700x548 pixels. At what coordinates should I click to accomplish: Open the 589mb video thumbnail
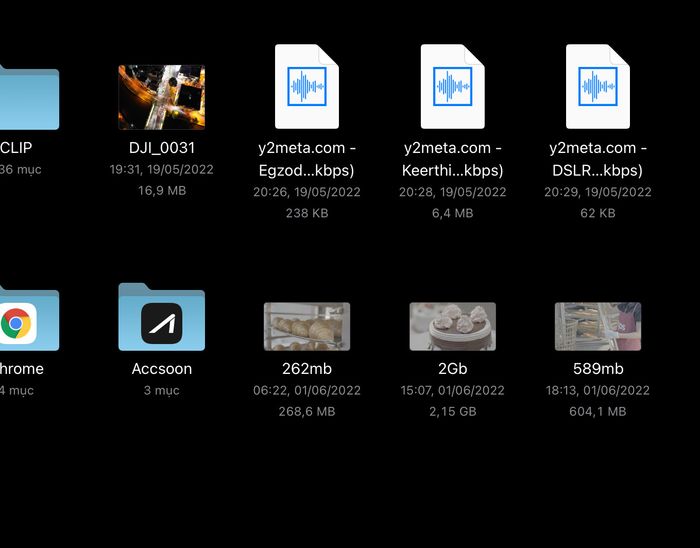coord(597,326)
